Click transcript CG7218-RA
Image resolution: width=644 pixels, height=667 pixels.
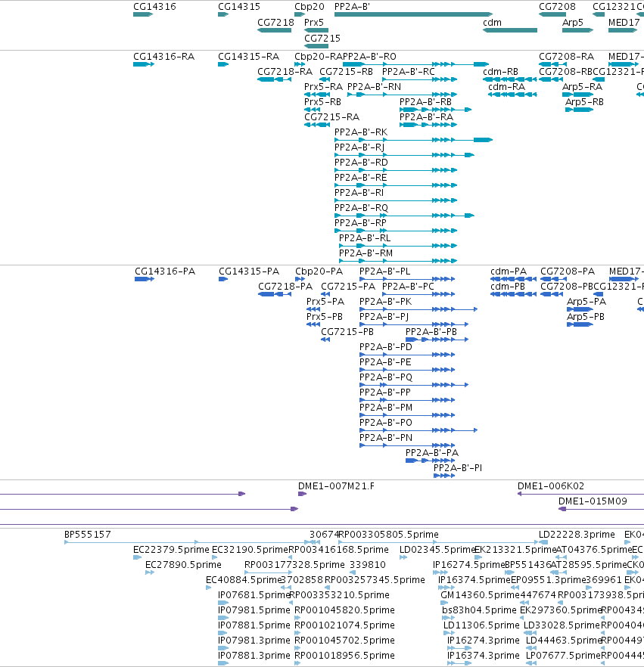point(274,79)
